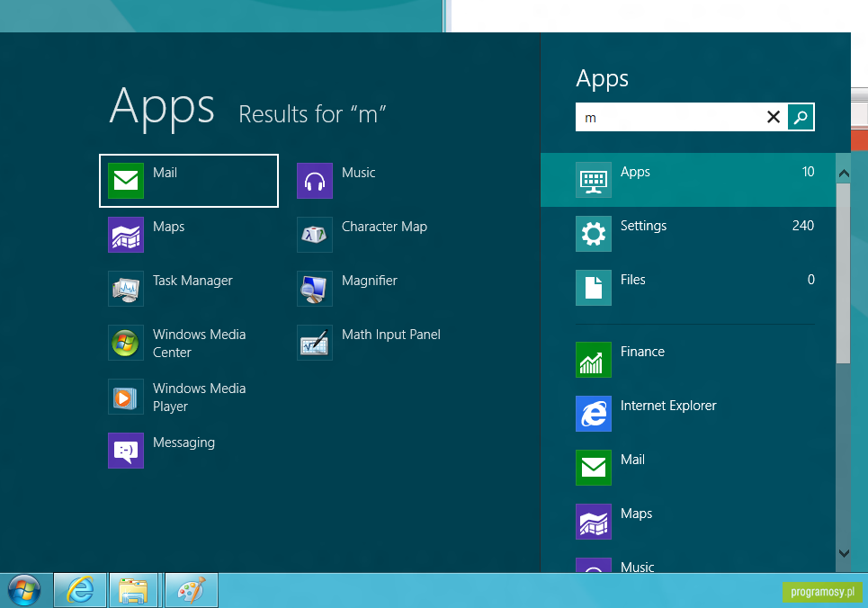This screenshot has height=608, width=868.
Task: Choose Maps icon in search sidebar
Action: point(594,522)
